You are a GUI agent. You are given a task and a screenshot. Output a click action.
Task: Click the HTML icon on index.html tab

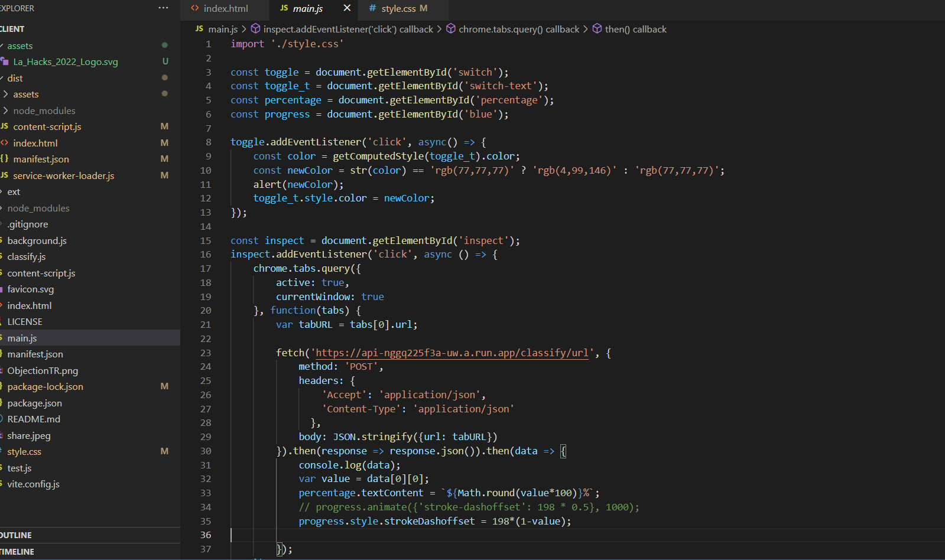(x=195, y=8)
